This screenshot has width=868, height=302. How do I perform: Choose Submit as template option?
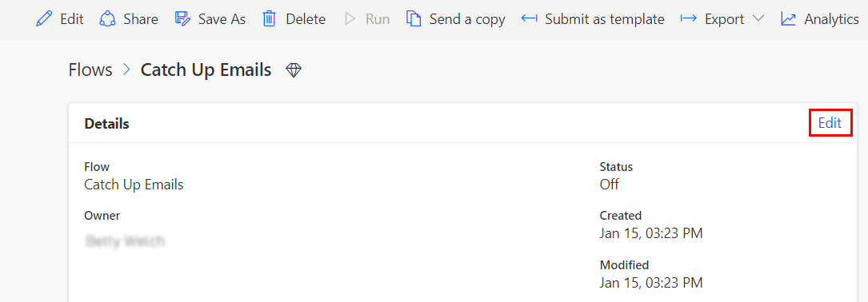605,19
